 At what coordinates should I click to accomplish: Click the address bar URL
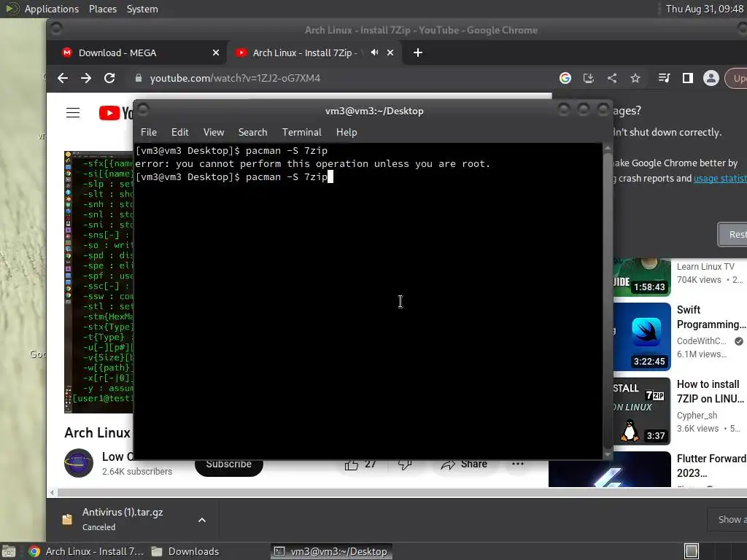235,78
